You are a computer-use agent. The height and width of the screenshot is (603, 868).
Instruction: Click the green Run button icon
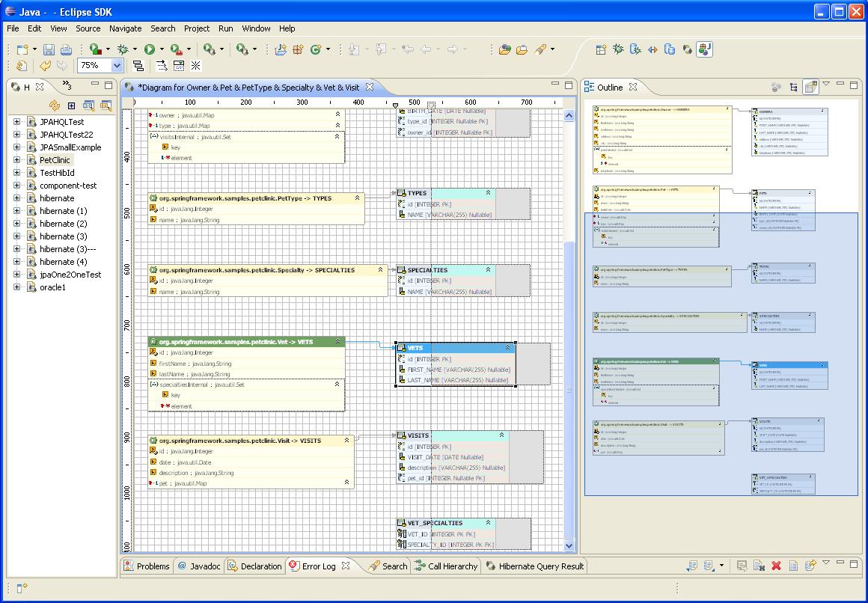tap(150, 50)
